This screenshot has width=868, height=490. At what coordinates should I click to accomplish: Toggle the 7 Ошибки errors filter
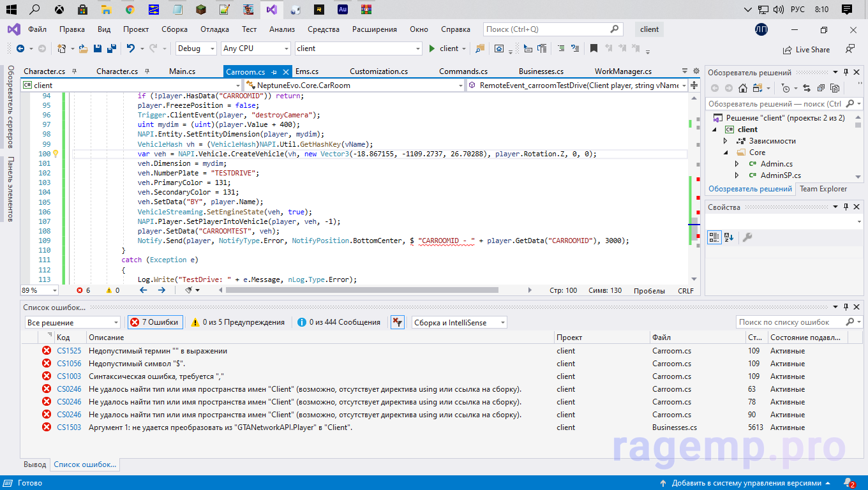tap(155, 322)
